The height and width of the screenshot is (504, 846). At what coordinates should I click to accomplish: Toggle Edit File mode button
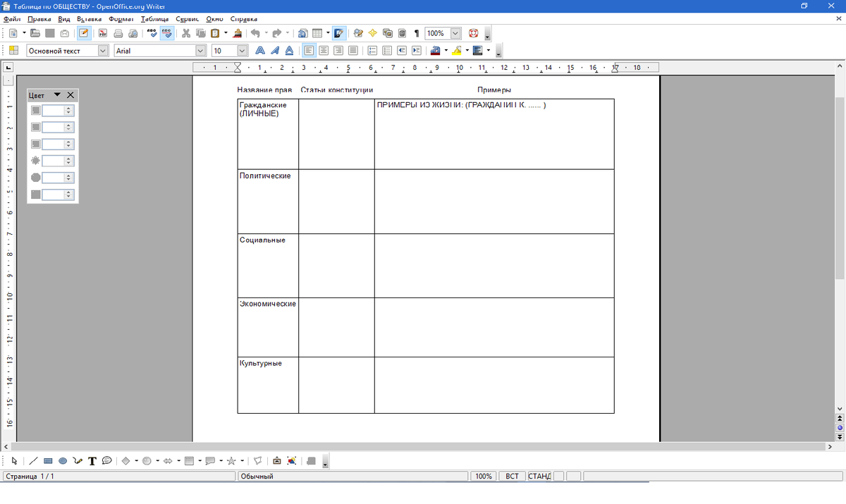(84, 33)
